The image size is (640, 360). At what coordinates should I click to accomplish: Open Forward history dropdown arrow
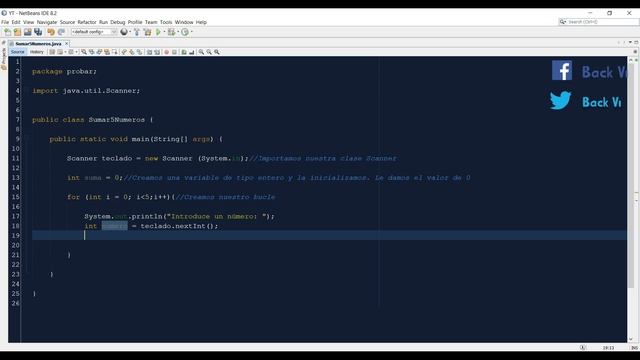[76, 52]
